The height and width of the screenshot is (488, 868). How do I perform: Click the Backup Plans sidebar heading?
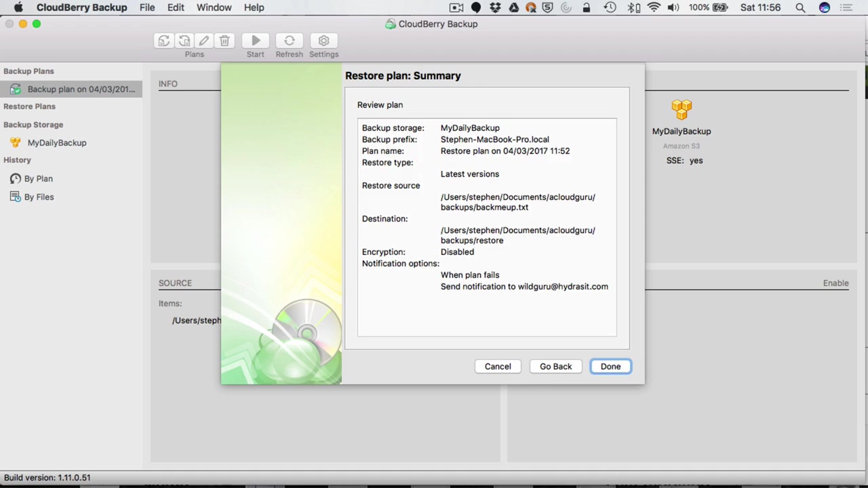(28, 71)
